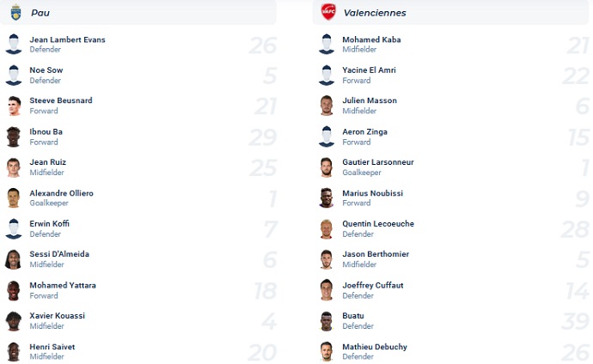Click Buatu's shirt number 39
This screenshot has width=593, height=364.
[x=572, y=321]
